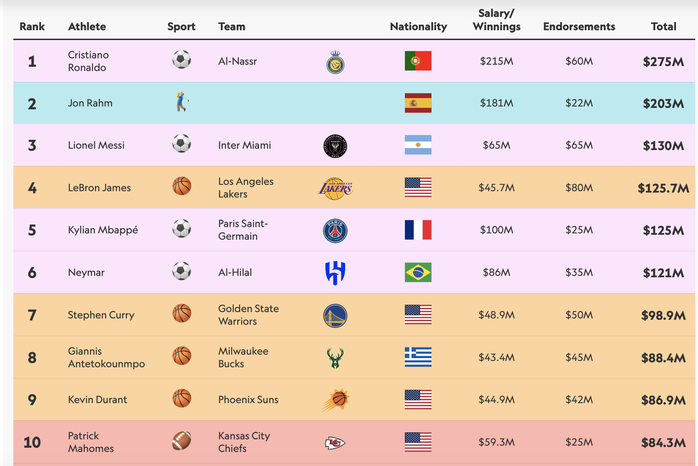Click the Brazil flag in Neymar's row
698x466 pixels.
click(418, 272)
